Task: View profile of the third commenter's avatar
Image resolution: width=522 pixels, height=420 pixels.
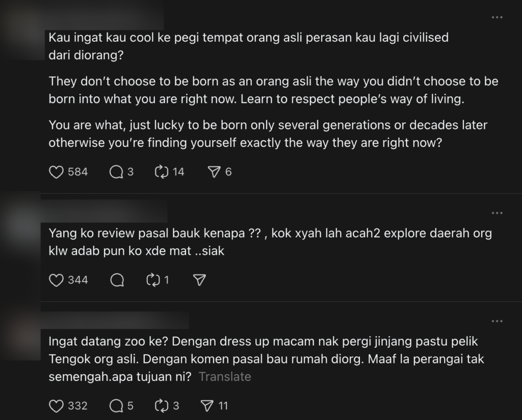Action: tap(20, 329)
